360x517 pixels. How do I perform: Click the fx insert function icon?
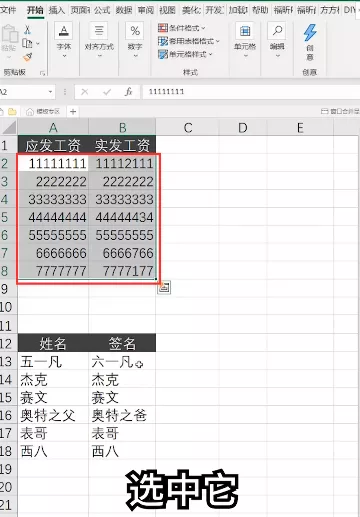(x=128, y=91)
